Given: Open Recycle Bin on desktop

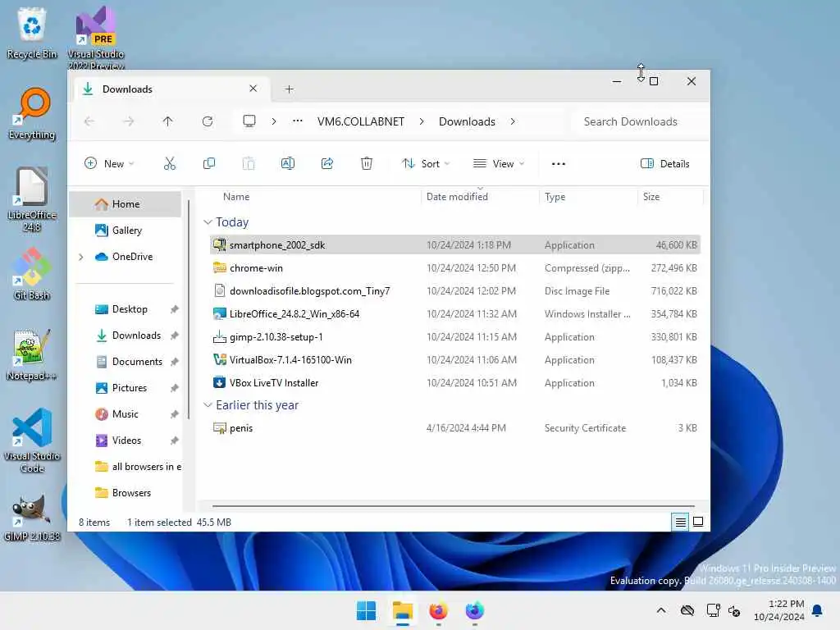Looking at the screenshot, I should point(32,33).
